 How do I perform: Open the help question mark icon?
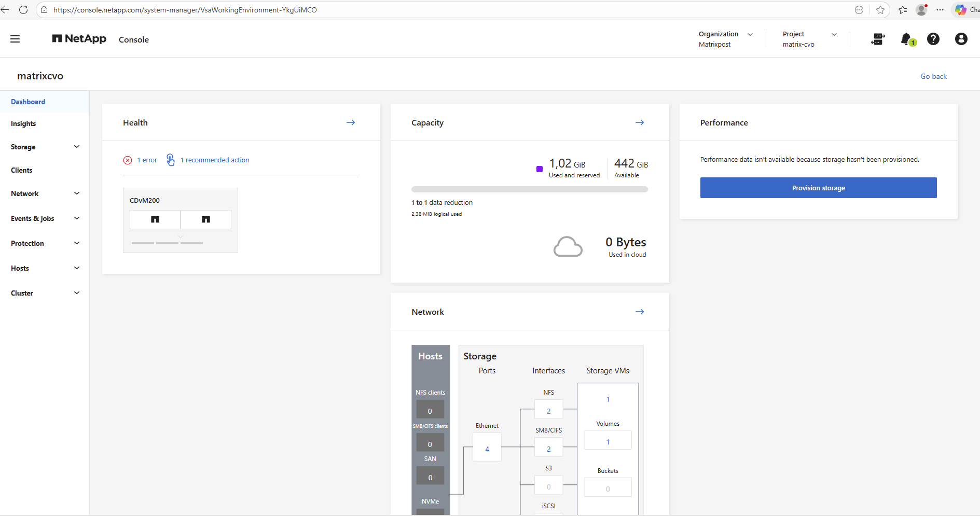[933, 39]
